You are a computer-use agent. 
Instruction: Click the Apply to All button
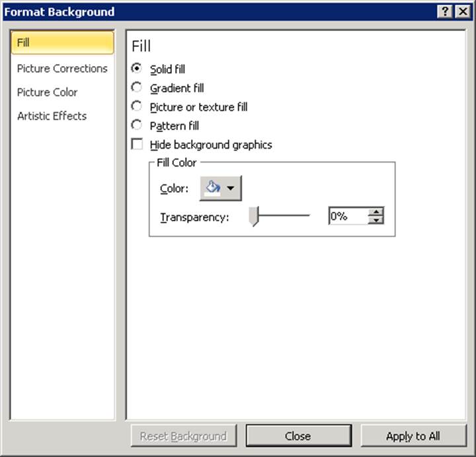click(x=413, y=436)
